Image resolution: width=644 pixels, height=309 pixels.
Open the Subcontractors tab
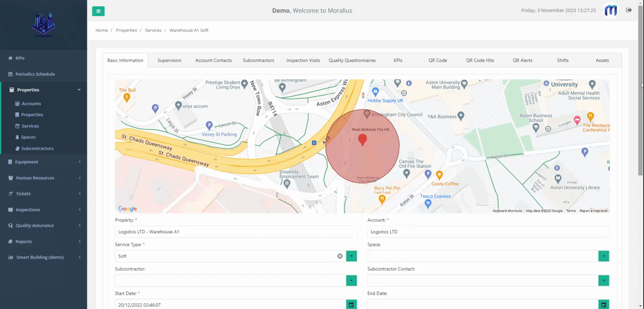tap(258, 60)
